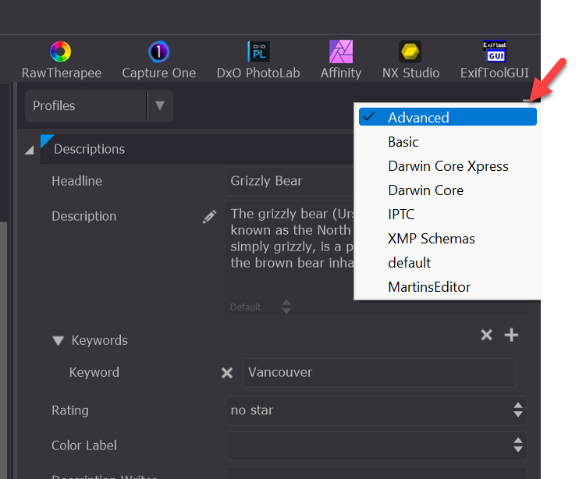Remove all keywords with the X icon
Viewport: 579px width, 479px height.
click(487, 335)
